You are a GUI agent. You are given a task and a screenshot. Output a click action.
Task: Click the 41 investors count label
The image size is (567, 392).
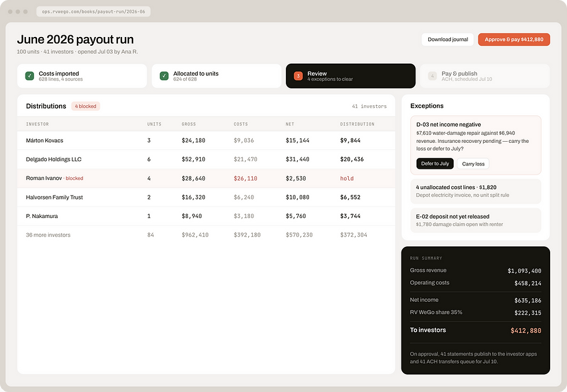point(369,106)
